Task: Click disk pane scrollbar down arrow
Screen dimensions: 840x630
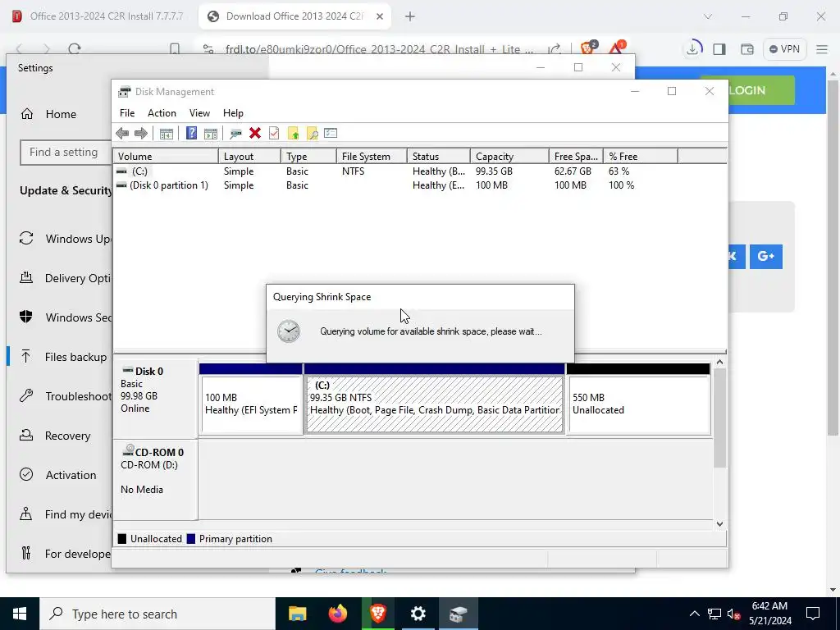Action: (720, 524)
